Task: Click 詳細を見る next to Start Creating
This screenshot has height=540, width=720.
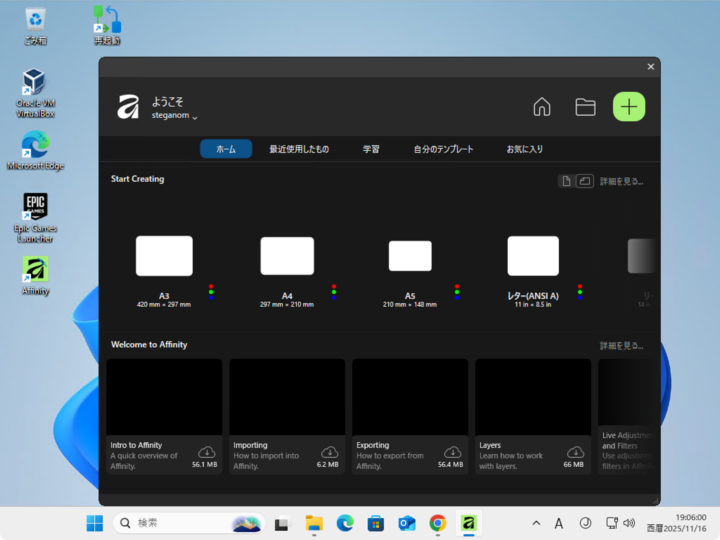Action: (x=621, y=182)
